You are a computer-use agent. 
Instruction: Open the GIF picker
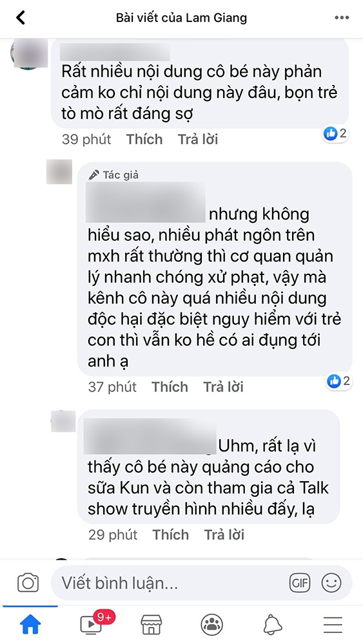(300, 583)
